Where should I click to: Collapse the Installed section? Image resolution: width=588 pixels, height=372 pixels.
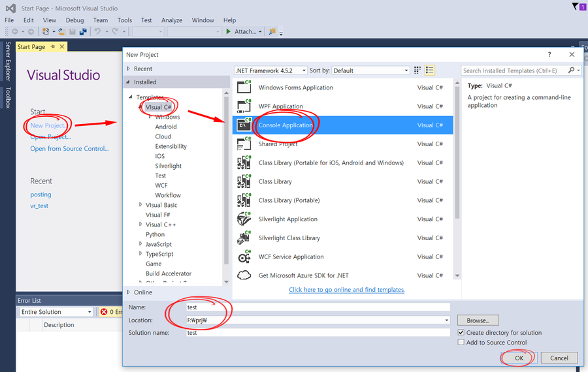pos(128,82)
